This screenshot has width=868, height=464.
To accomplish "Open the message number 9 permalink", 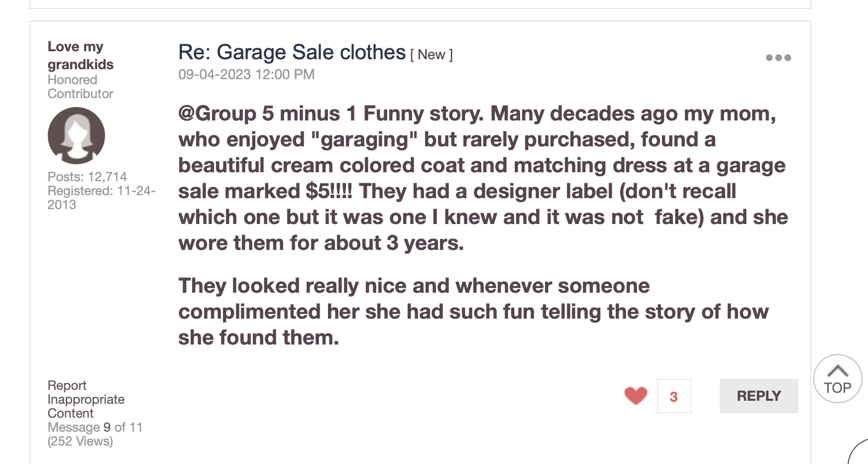I will (x=107, y=427).
